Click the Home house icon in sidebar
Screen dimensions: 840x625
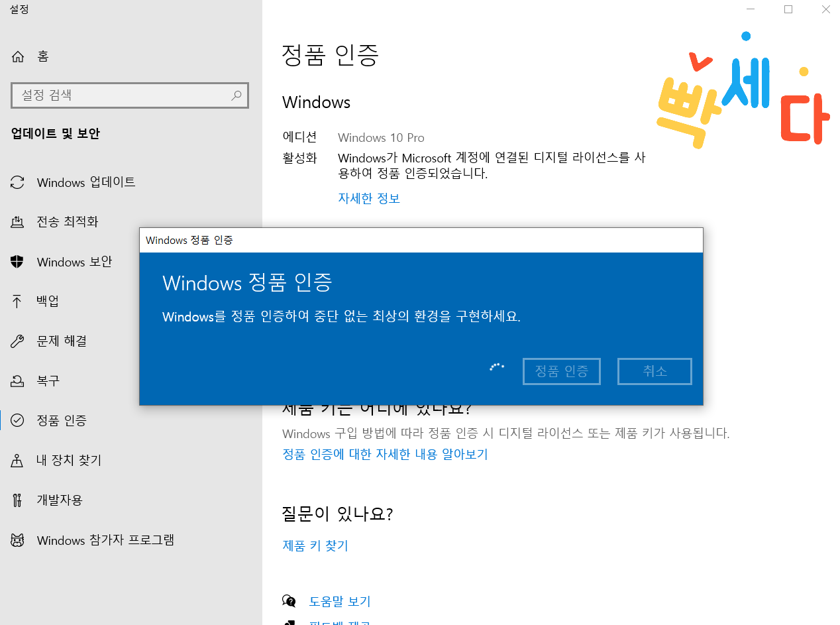pos(18,57)
